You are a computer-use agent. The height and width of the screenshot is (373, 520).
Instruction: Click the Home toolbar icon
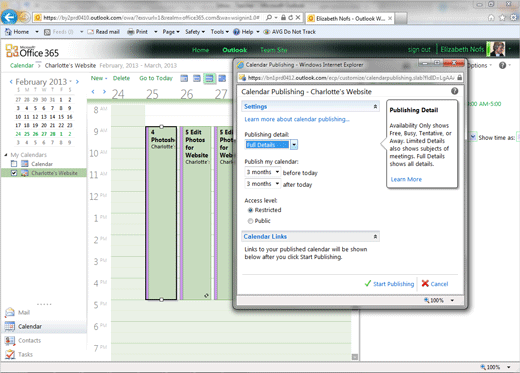coord(8,32)
